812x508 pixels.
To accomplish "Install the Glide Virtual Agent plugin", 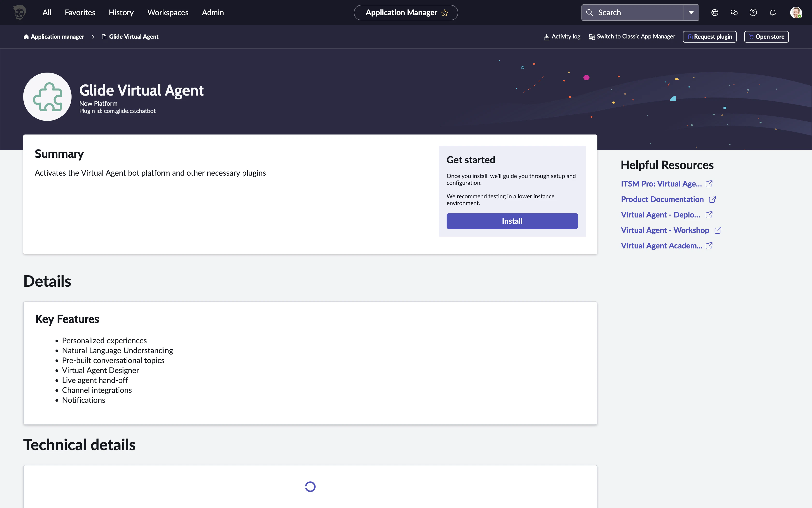I will point(512,221).
